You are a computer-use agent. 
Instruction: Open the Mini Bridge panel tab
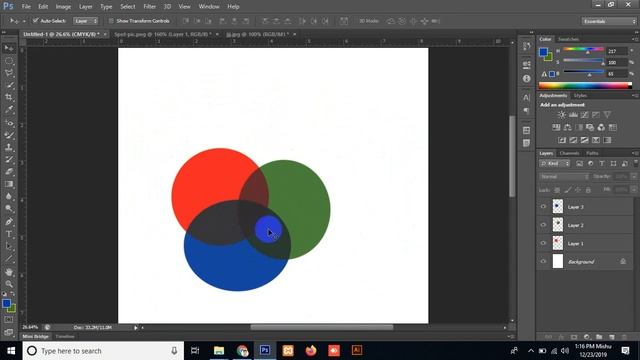click(x=36, y=336)
